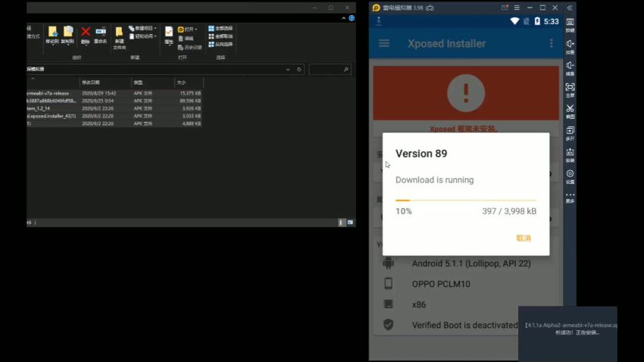644x362 pixels.
Task: Expand address bar history dropdown arrow
Action: coord(287,70)
